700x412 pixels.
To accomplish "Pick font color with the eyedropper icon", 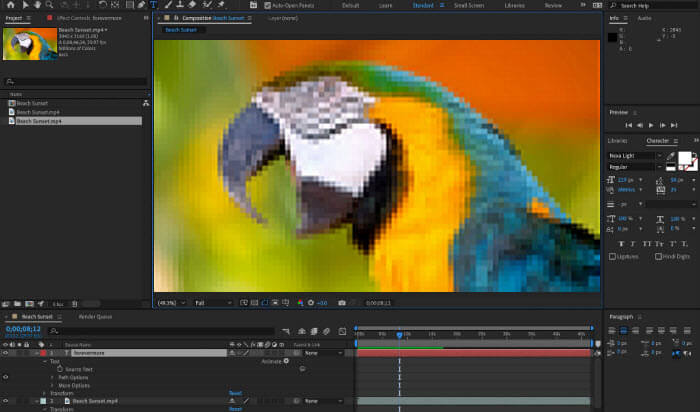I will click(x=670, y=156).
